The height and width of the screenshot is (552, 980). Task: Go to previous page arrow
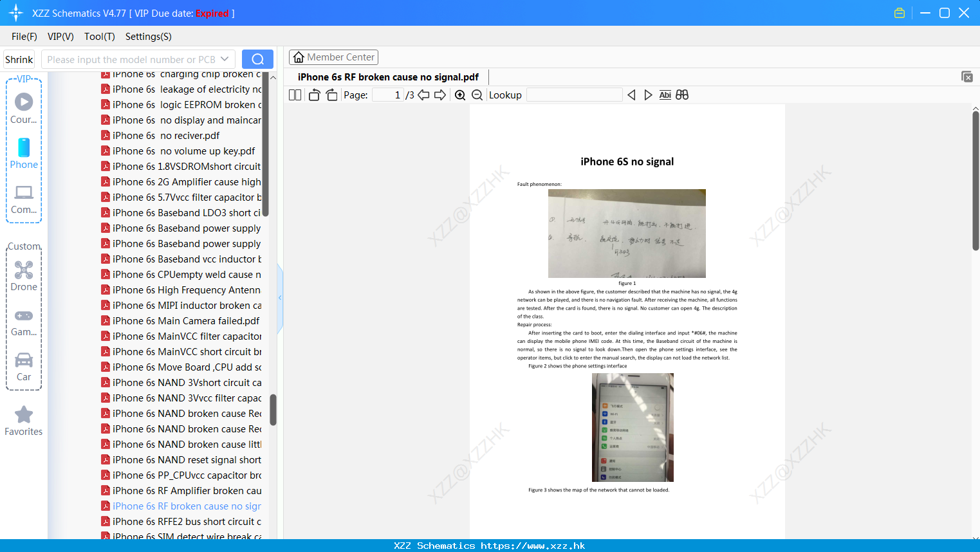coord(423,95)
